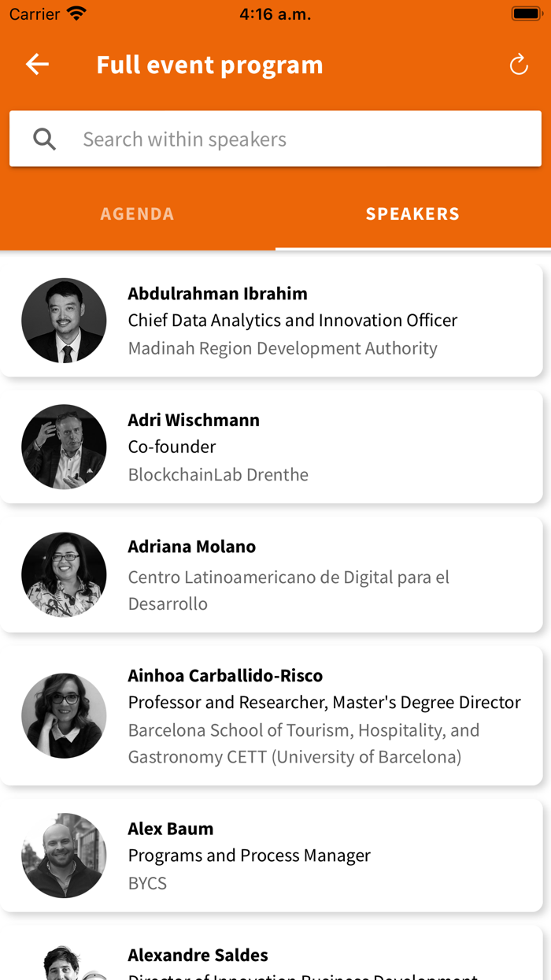This screenshot has width=551, height=980.
Task: Open Abdulrahman Ibrahim speaker name
Action: pos(217,294)
